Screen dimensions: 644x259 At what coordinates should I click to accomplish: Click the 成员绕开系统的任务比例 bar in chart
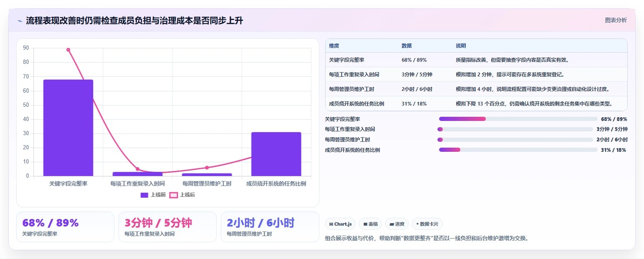(x=276, y=154)
